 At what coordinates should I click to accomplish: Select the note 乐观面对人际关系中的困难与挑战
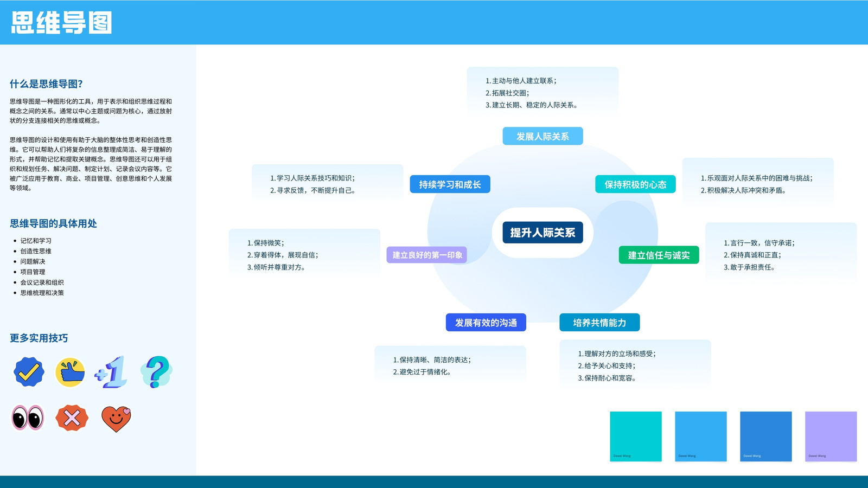(757, 178)
